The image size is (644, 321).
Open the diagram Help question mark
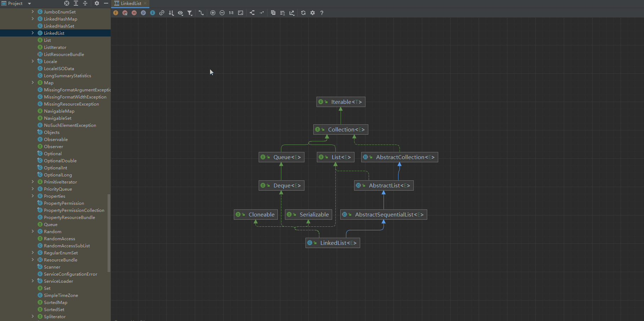[x=322, y=13]
